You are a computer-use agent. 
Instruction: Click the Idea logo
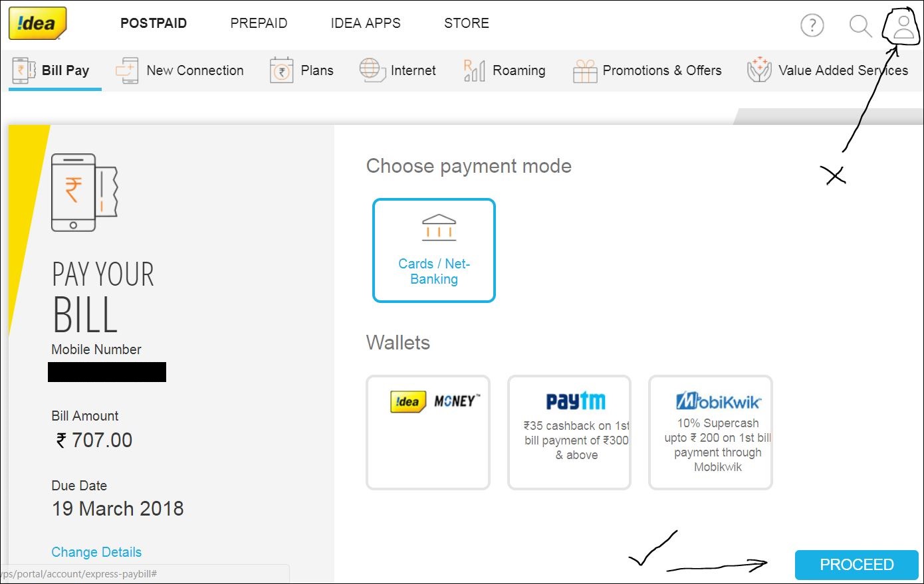point(38,23)
